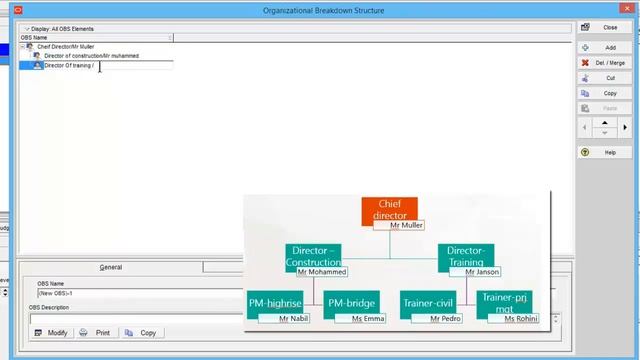Viewport: 640px width, 360px height.
Task: Click the Help question mark icon
Action: click(585, 153)
